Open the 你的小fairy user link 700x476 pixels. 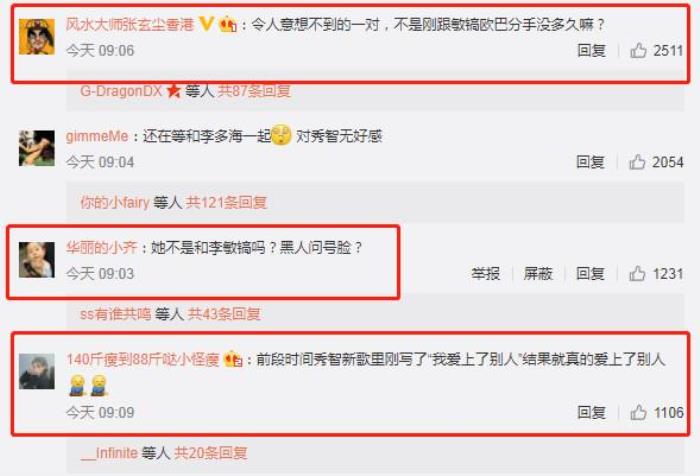(x=115, y=202)
